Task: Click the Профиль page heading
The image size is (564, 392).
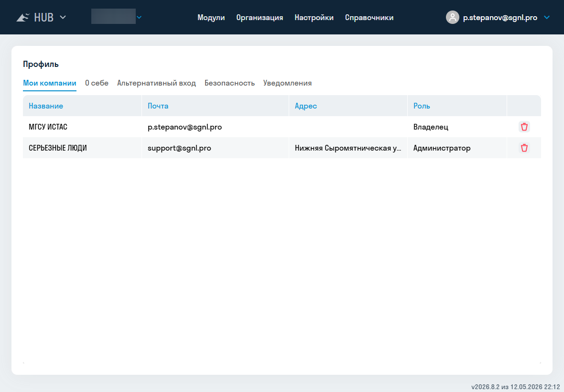Action: (x=41, y=64)
